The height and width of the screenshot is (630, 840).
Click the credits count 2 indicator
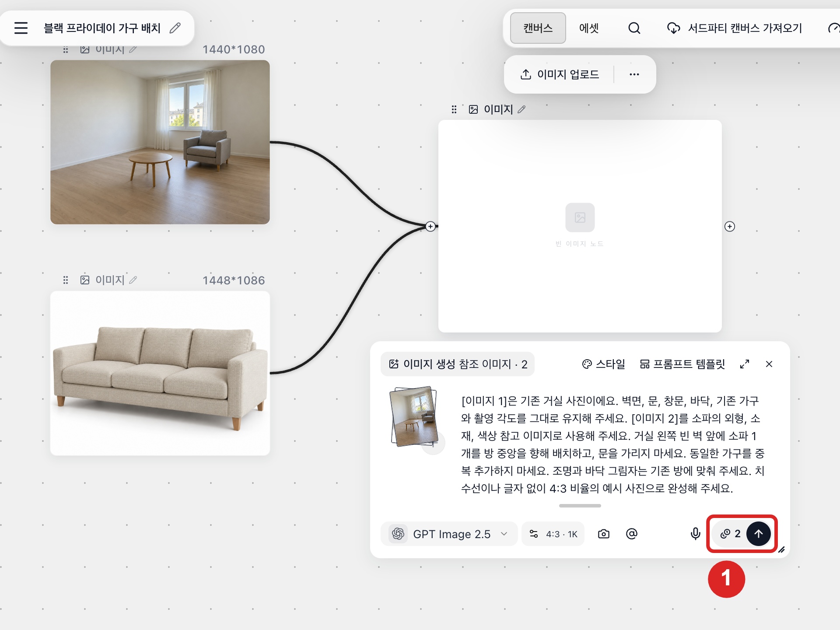[x=730, y=534]
